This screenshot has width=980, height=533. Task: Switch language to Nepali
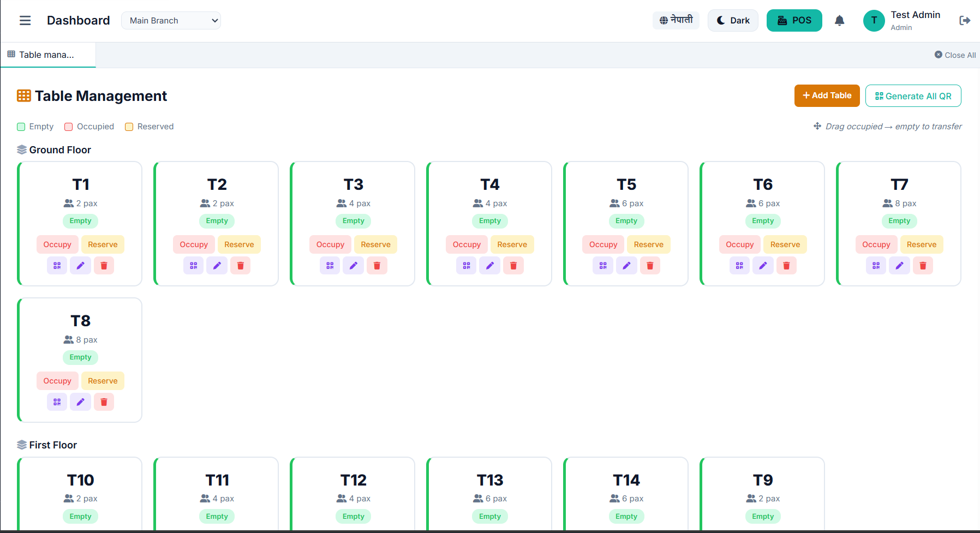pyautogui.click(x=676, y=20)
